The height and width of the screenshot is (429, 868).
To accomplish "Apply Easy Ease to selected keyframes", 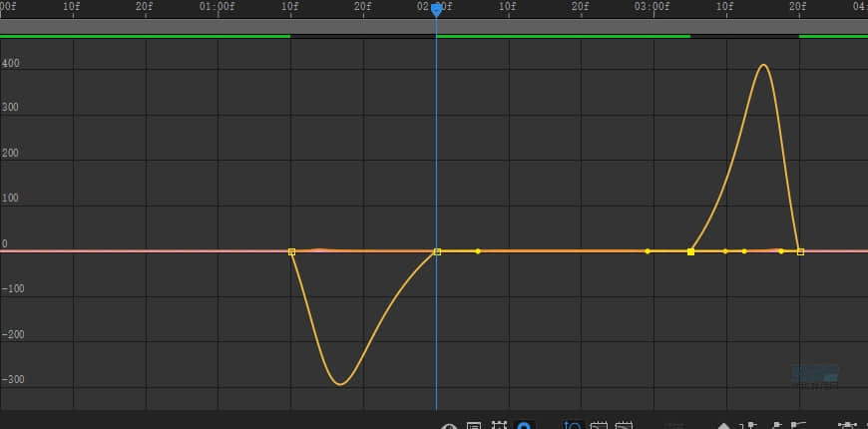I will (847, 426).
